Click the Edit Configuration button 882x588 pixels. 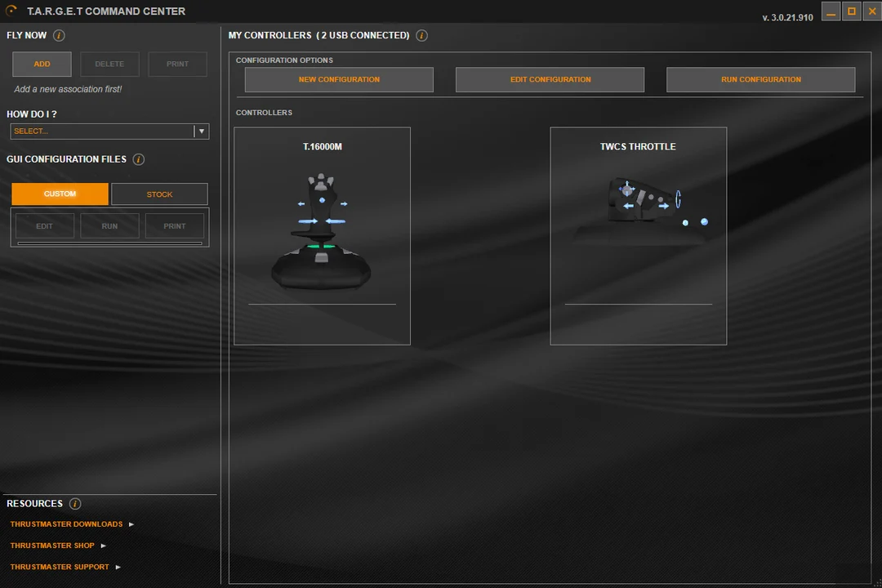tap(550, 80)
